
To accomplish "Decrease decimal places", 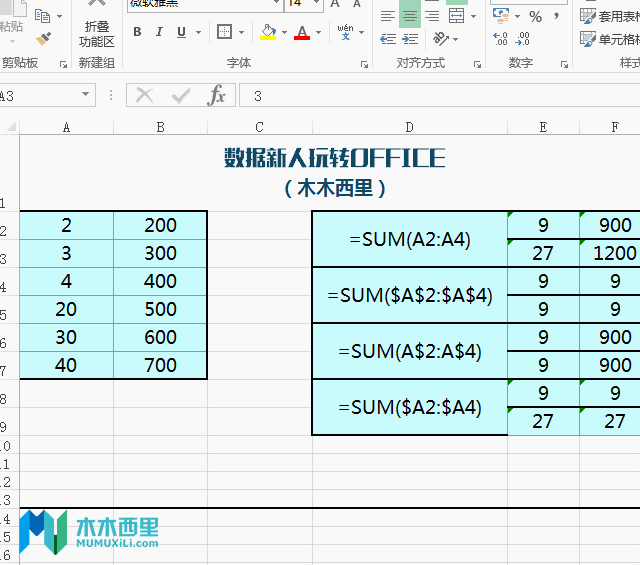I will tap(523, 39).
